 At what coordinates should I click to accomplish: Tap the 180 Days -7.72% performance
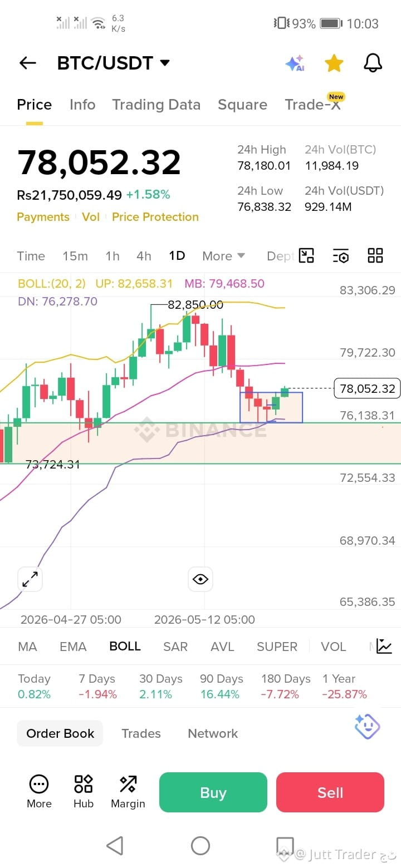286,687
